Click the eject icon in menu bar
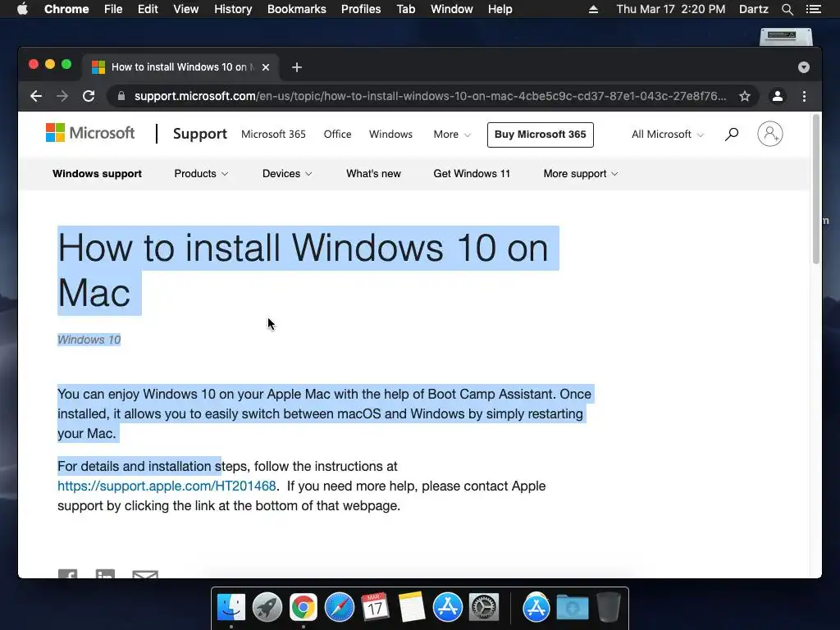 593,9
